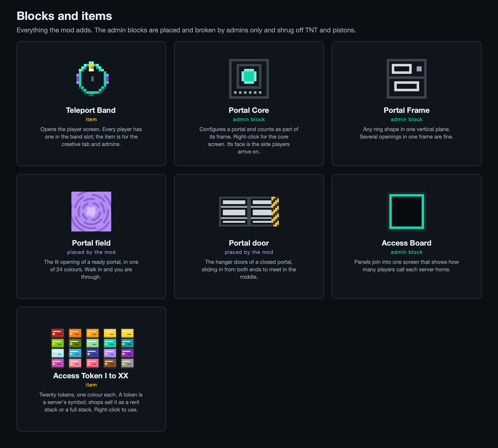Click the Portal door hangar doors icon
Viewport: 498px width, 448px height.
249,211
